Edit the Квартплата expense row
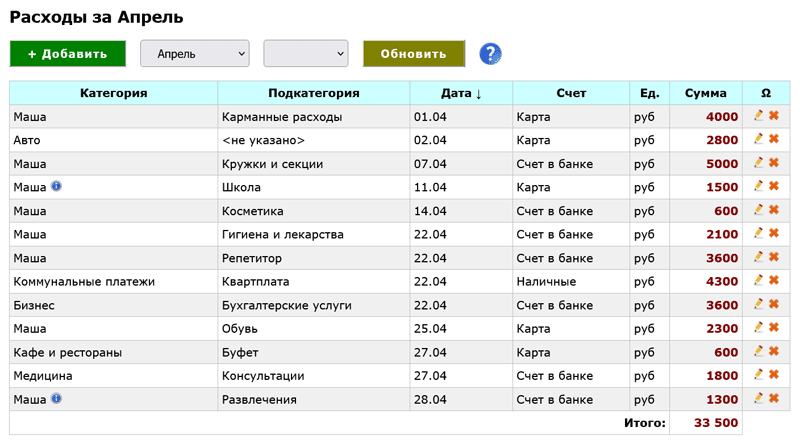800x444 pixels. click(759, 280)
